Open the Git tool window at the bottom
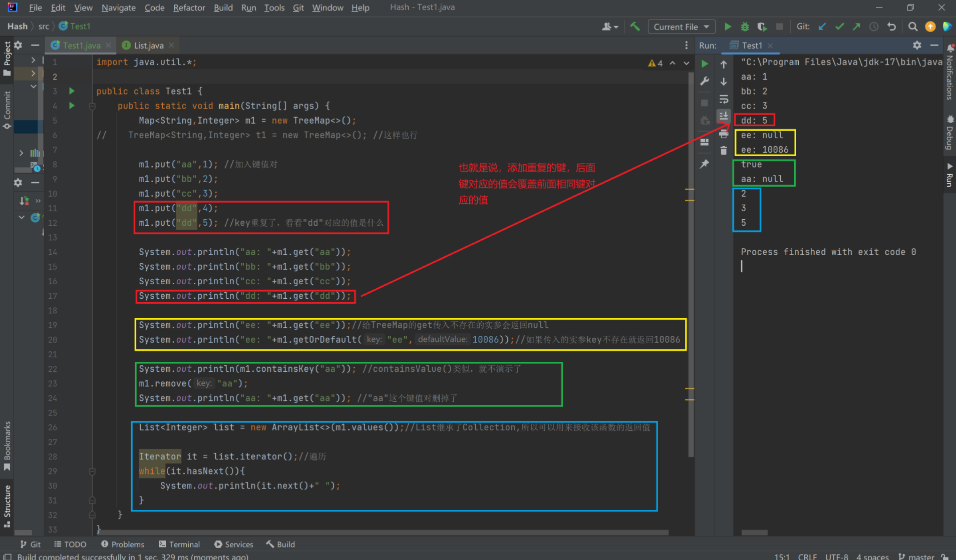The image size is (956, 560). [31, 544]
